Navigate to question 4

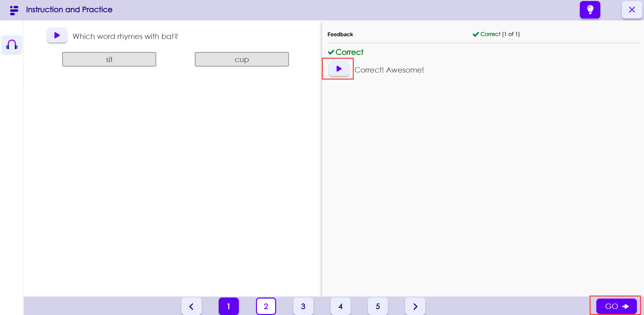point(340,306)
